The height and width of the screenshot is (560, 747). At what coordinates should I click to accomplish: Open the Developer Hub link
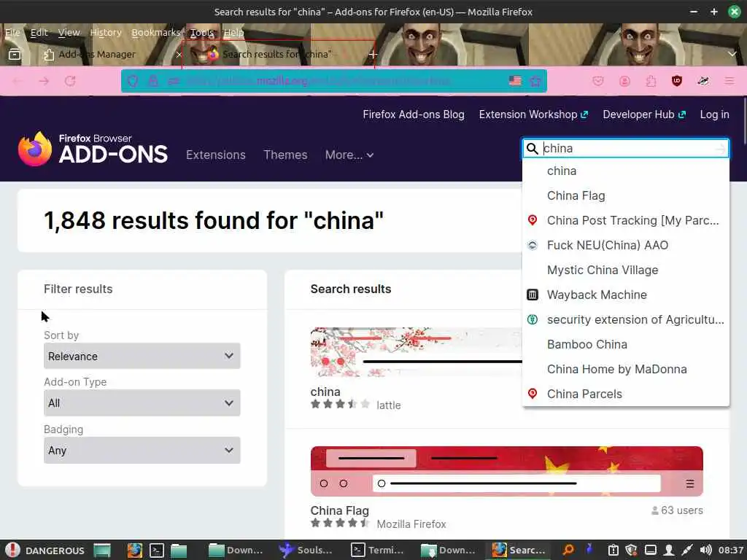click(644, 114)
